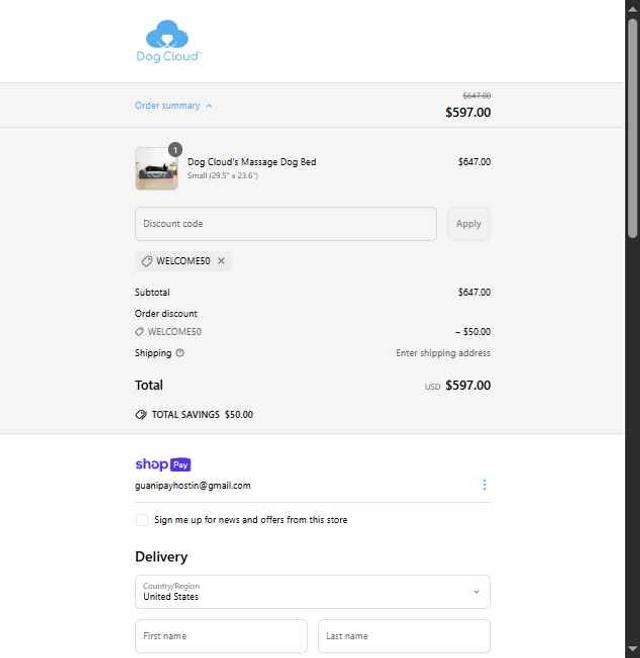Click the Shipping info help icon
This screenshot has width=640, height=658.
coord(180,353)
